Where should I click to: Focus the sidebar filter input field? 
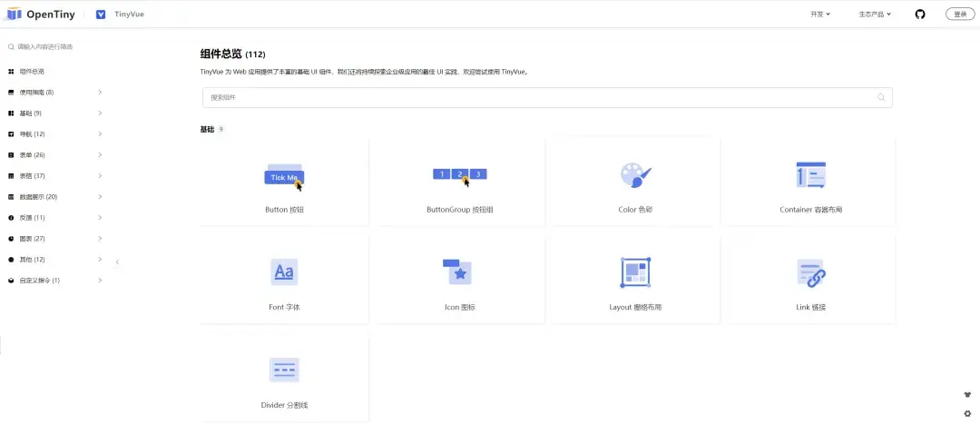pos(54,47)
